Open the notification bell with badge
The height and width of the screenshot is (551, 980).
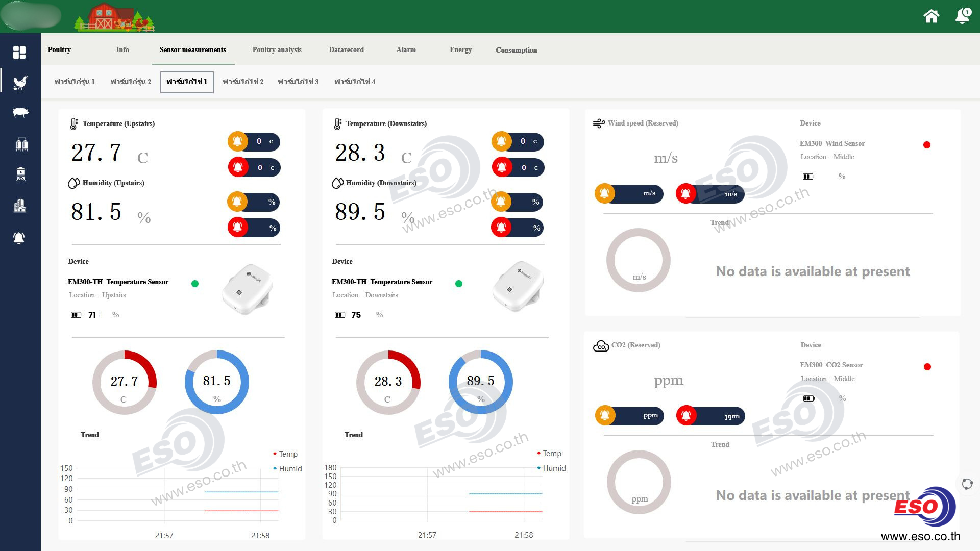tap(963, 15)
